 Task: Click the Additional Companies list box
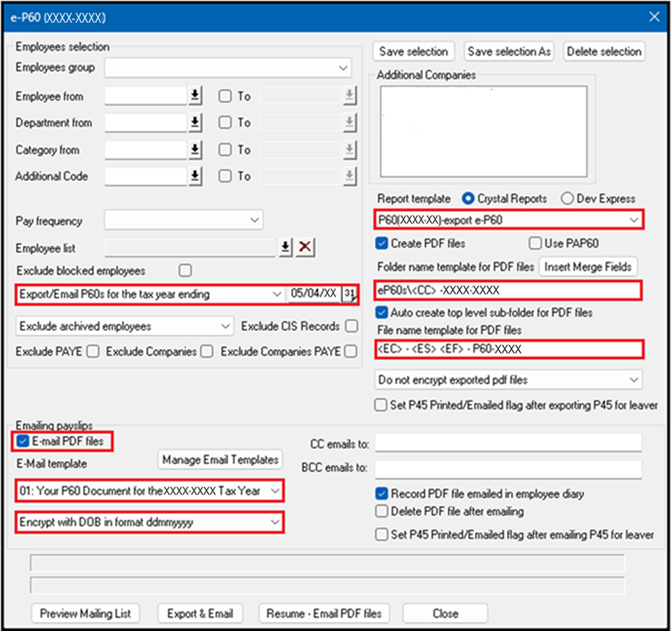tap(483, 131)
